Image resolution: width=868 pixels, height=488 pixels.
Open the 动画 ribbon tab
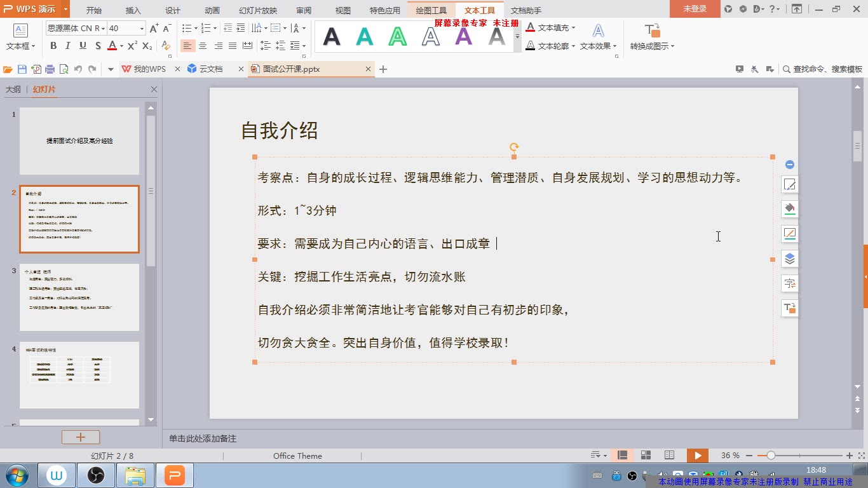212,10
